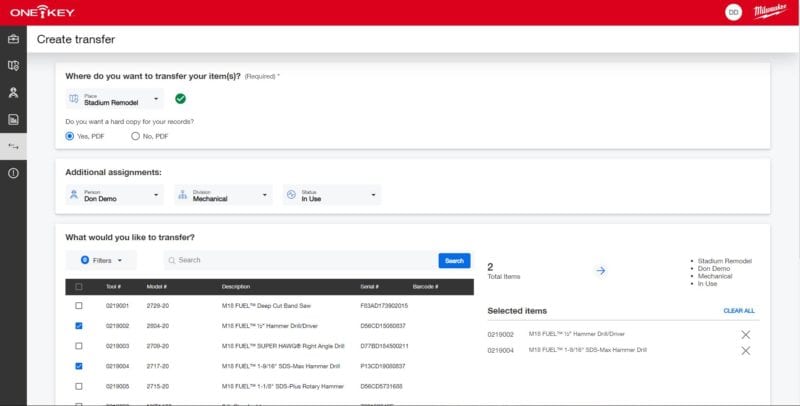Click the Milwaukee brand logo

pos(770,11)
